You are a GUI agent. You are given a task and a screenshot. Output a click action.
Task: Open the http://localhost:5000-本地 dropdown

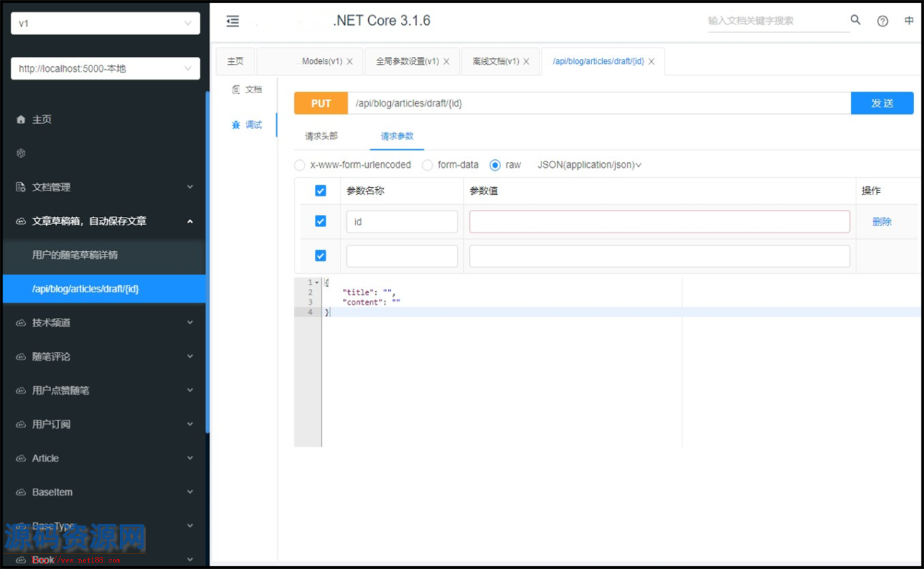click(x=105, y=68)
